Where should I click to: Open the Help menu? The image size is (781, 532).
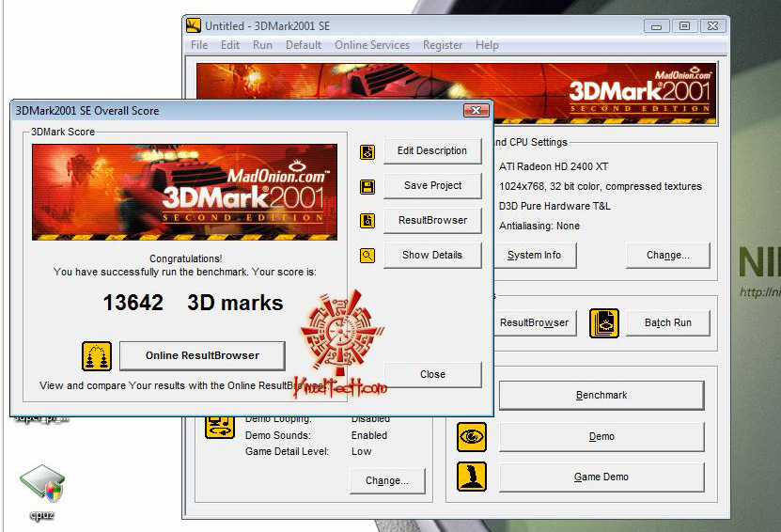point(487,45)
